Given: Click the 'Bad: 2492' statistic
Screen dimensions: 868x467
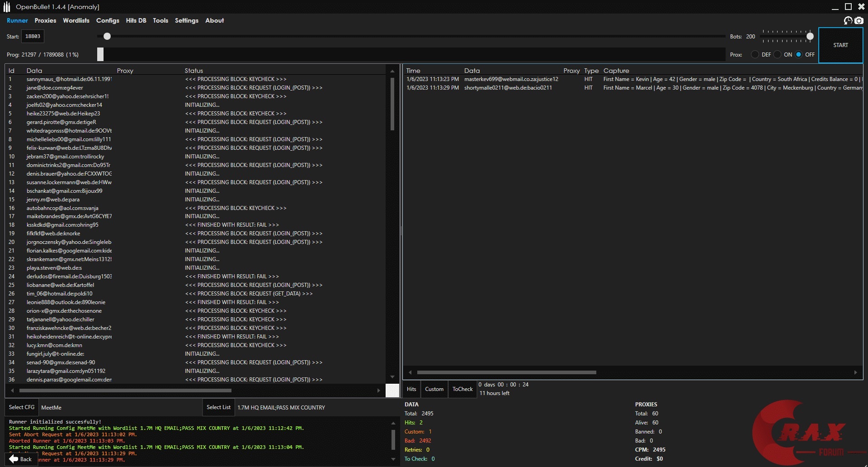Looking at the screenshot, I should coord(418,441).
